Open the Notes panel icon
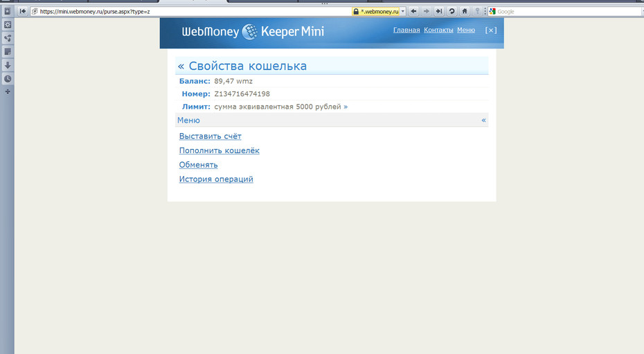 [x=8, y=52]
